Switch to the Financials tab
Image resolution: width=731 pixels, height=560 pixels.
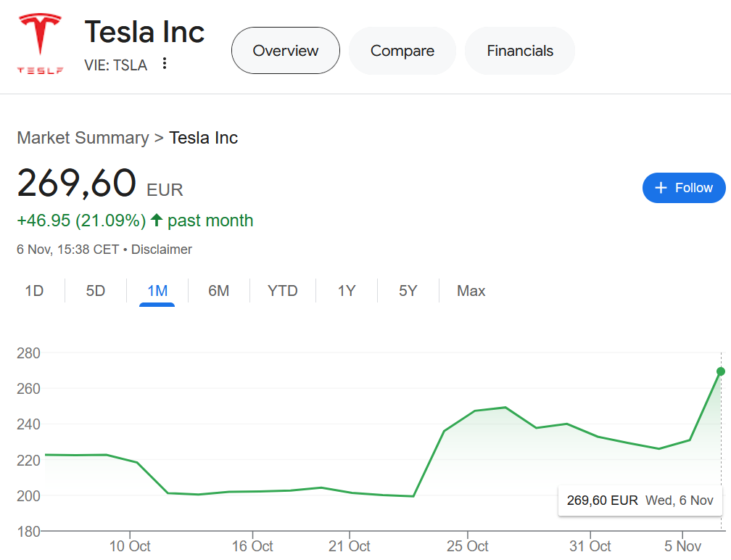(519, 51)
